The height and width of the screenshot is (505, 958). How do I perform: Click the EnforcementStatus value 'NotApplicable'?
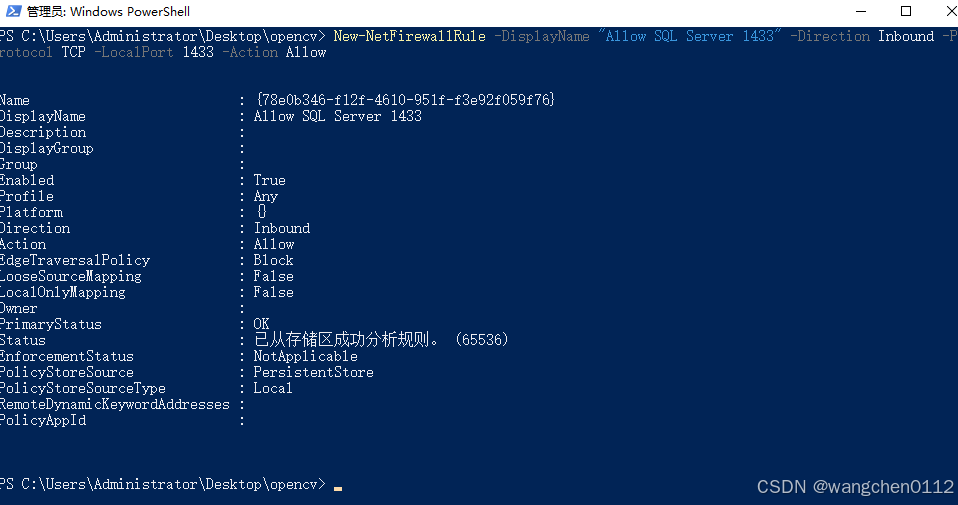click(x=306, y=356)
